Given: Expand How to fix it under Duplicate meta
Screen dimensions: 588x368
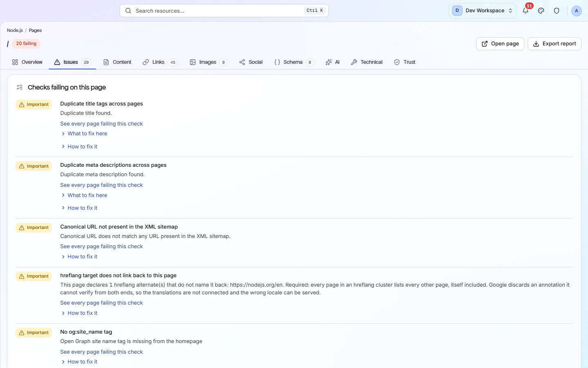Looking at the screenshot, I should 79,208.
